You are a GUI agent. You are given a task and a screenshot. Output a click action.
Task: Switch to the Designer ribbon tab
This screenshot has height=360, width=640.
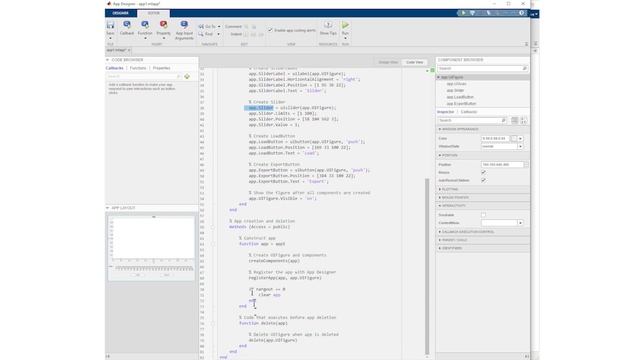pos(120,13)
